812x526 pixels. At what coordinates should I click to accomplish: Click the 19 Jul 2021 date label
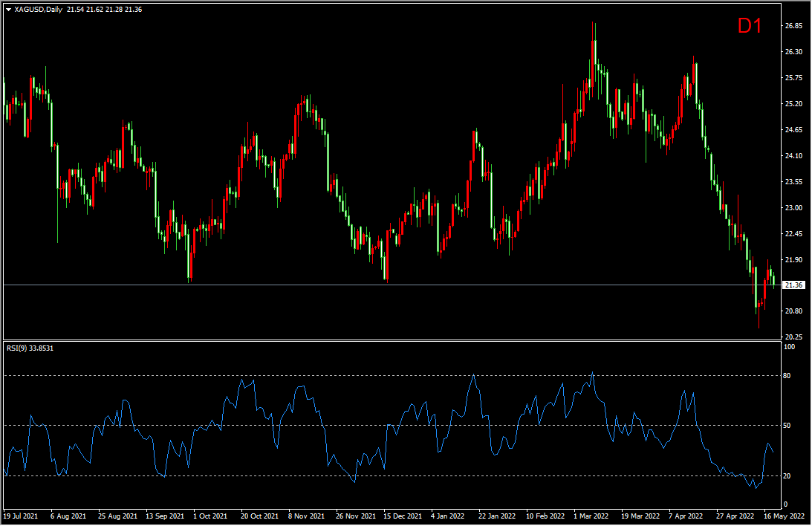[21, 516]
